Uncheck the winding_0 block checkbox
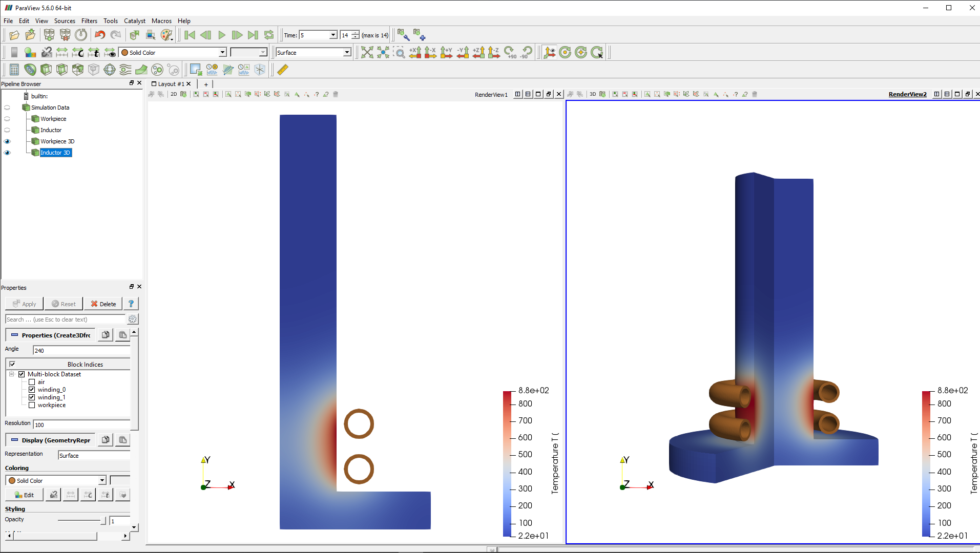The width and height of the screenshot is (980, 553). pyautogui.click(x=32, y=390)
